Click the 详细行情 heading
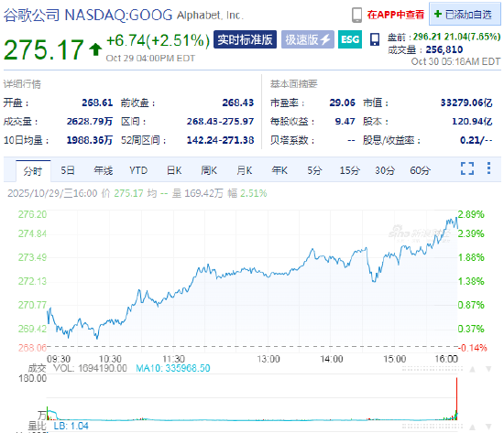The width and height of the screenshot is (504, 433). [22, 84]
